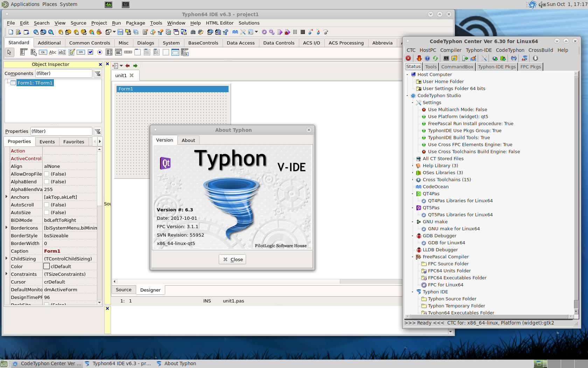Switch to the Source tab below editor

tap(124, 290)
